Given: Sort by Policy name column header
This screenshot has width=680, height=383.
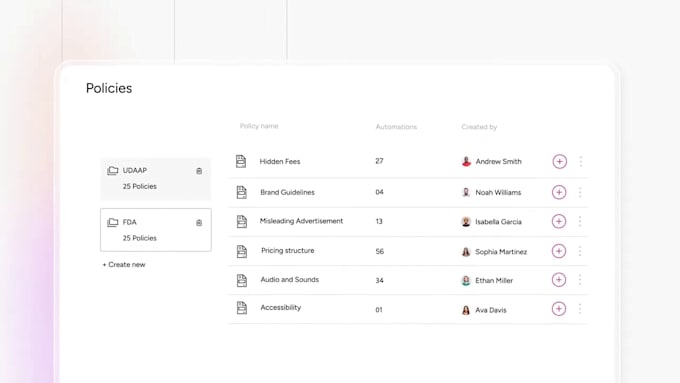Looking at the screenshot, I should point(259,126).
